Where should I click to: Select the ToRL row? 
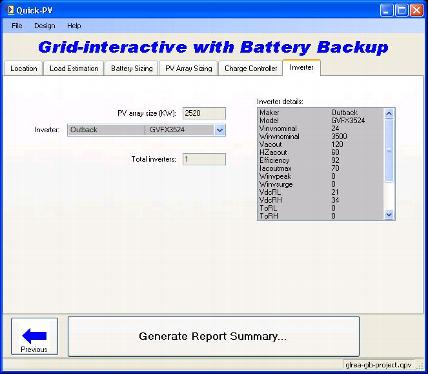click(x=320, y=208)
